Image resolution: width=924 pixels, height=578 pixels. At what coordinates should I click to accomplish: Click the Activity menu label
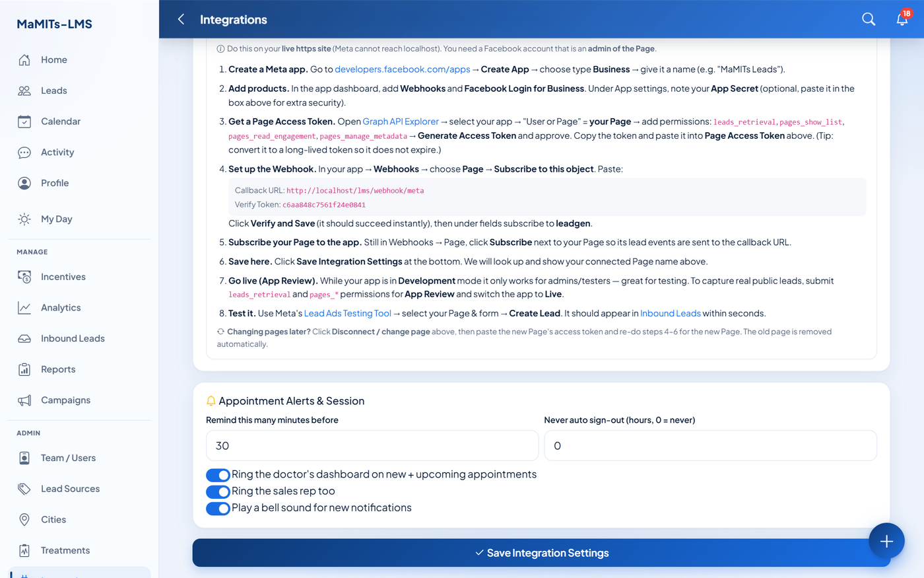[x=57, y=153]
